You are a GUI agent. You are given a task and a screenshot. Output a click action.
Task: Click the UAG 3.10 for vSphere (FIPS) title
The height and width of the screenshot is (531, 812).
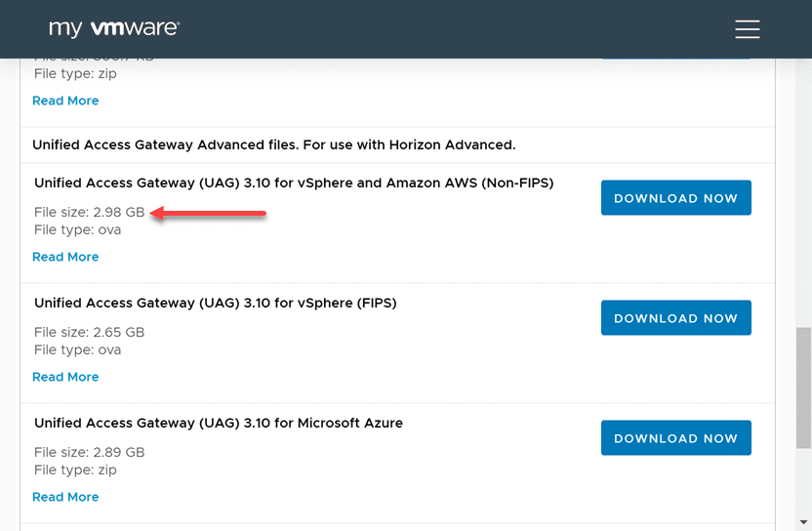point(215,304)
